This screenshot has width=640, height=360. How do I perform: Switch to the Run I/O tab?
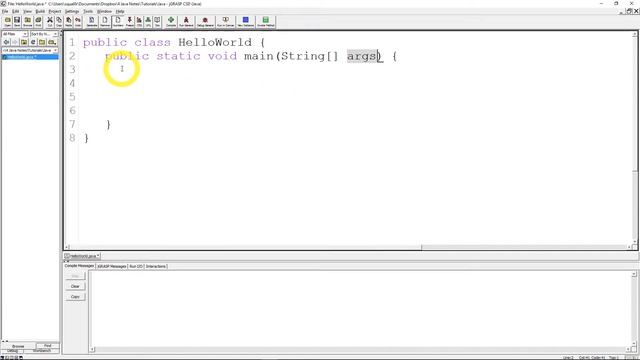pyautogui.click(x=136, y=266)
